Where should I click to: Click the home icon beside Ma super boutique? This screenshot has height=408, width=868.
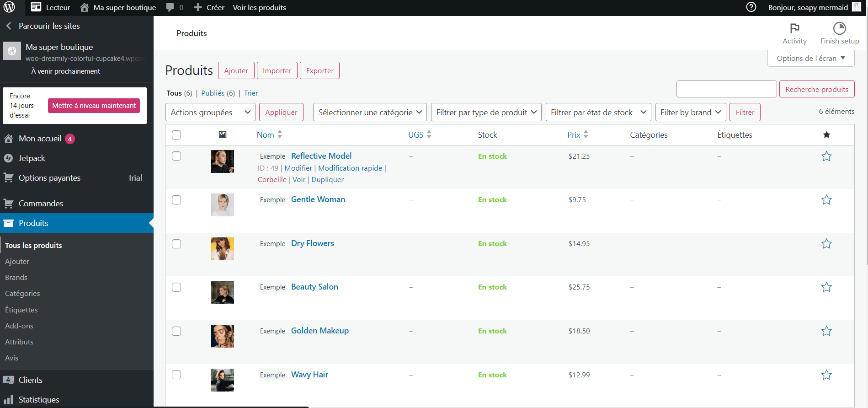[85, 7]
